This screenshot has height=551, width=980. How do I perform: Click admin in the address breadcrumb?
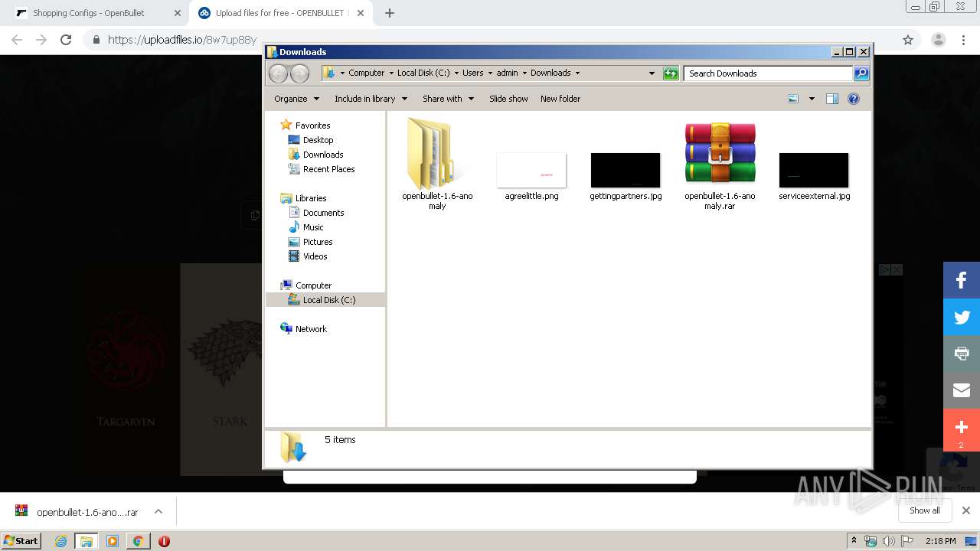point(507,73)
